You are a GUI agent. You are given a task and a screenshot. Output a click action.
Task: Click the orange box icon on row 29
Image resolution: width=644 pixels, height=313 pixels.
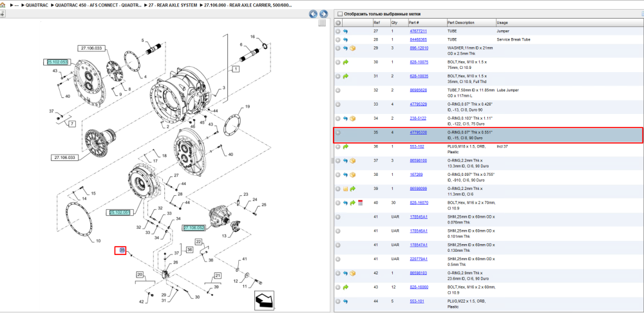[x=352, y=48]
